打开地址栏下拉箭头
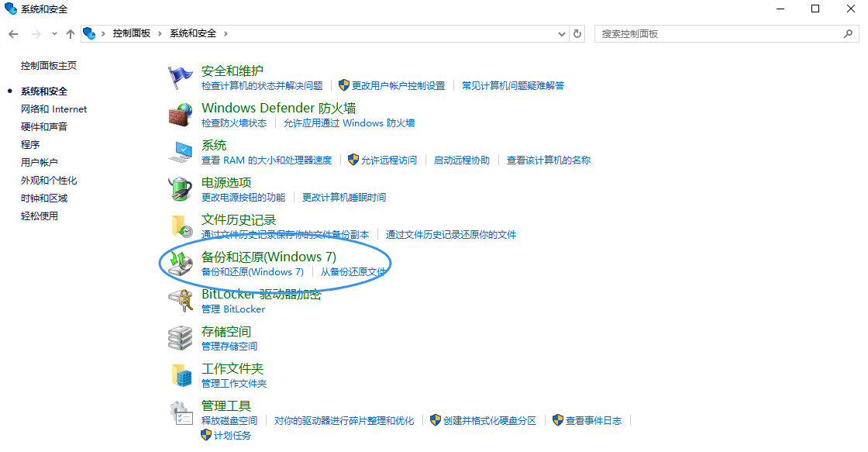Viewport: 868px width, 452px height. [x=561, y=33]
